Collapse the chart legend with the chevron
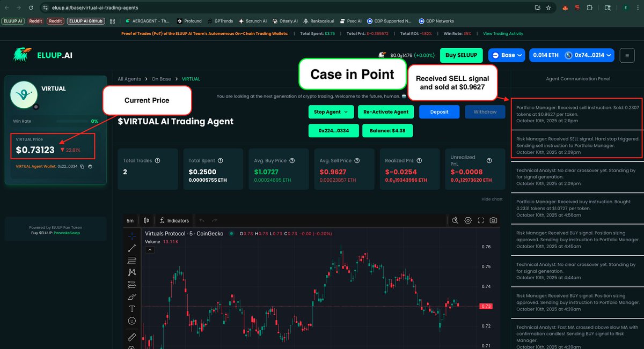The height and width of the screenshot is (349, 644). pyautogui.click(x=150, y=250)
